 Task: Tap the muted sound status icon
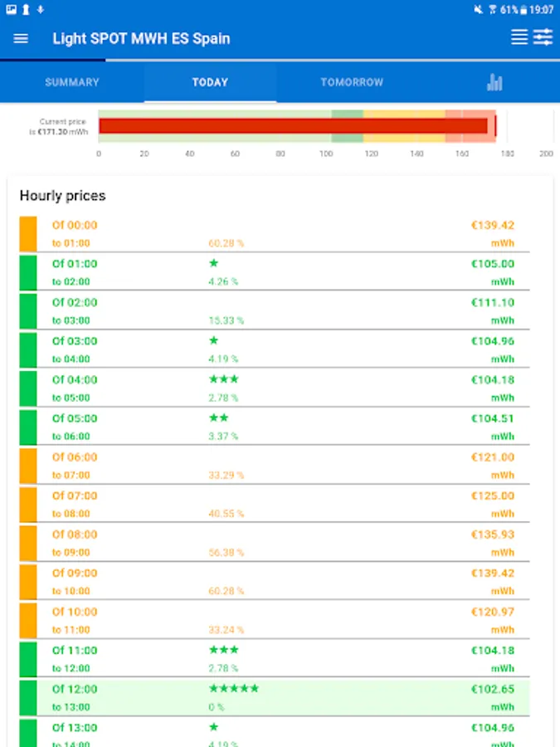tap(478, 9)
